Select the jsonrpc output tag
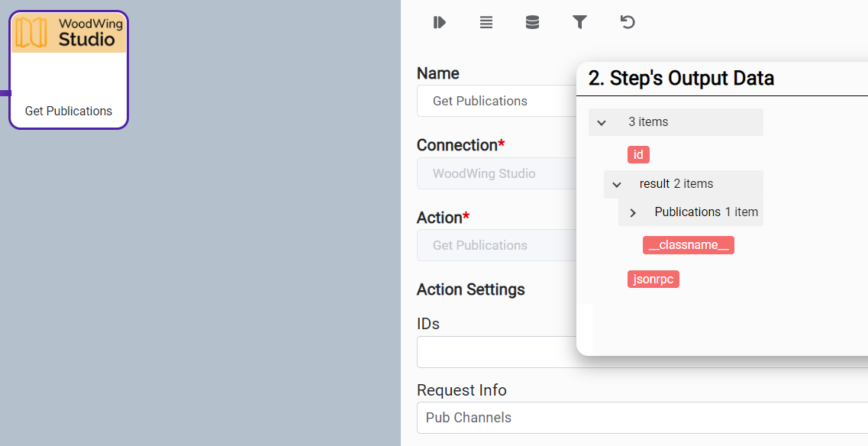The width and height of the screenshot is (868, 446). (653, 280)
